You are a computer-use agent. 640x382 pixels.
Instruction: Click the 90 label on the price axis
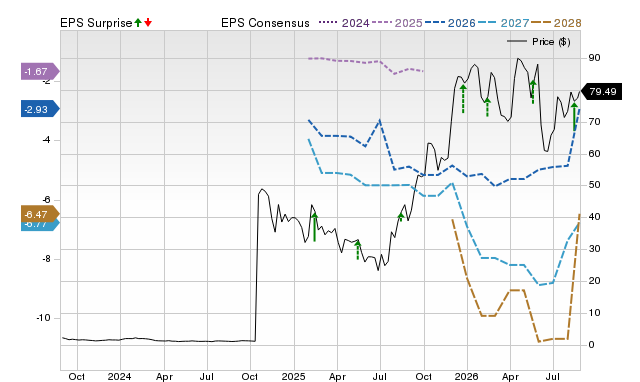594,58
